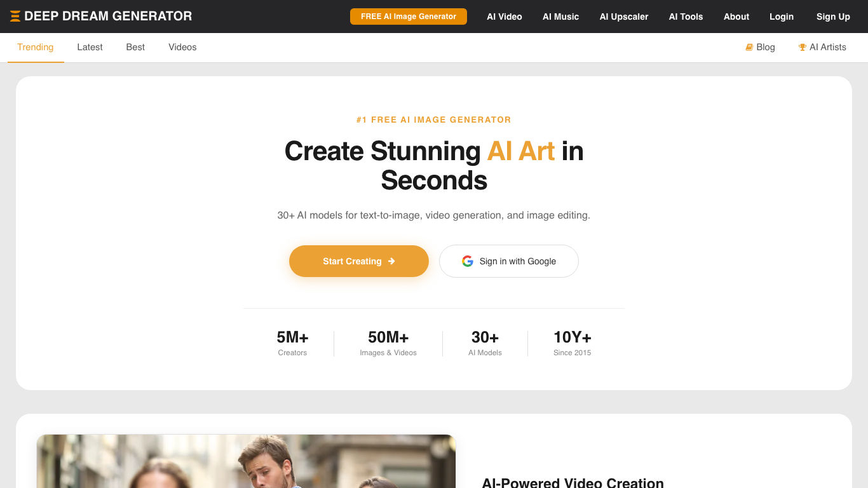Viewport: 868px width, 488px height.
Task: Switch to the Best tab
Action: [135, 48]
